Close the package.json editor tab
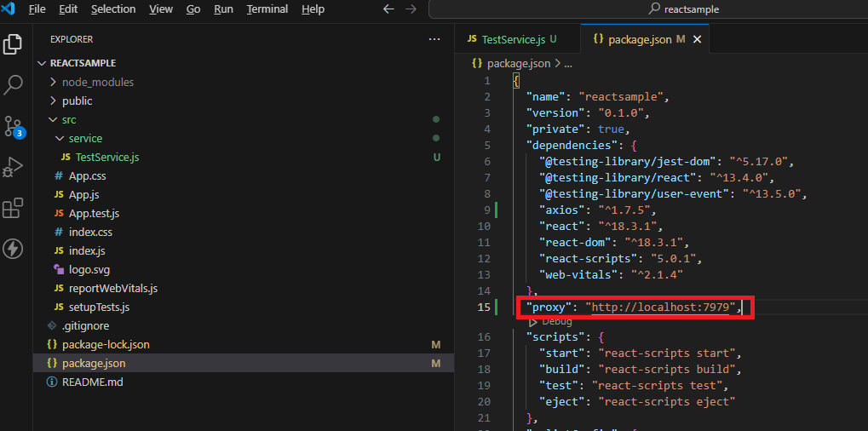Viewport: 868px width, 431px height. [x=698, y=40]
